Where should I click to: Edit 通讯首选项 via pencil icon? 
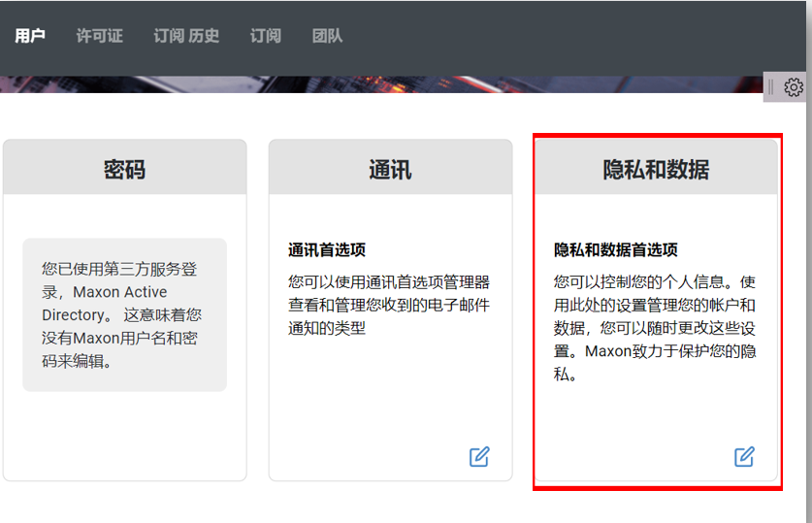pos(479,457)
